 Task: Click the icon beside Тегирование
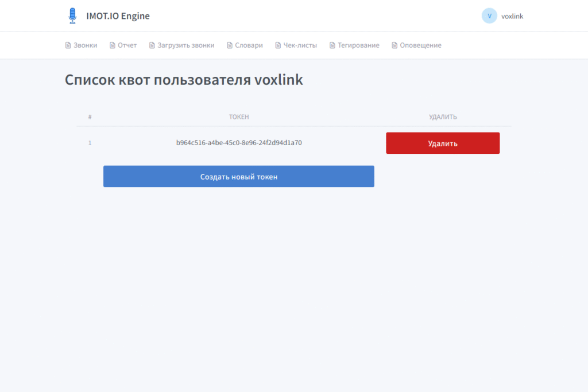(x=332, y=45)
